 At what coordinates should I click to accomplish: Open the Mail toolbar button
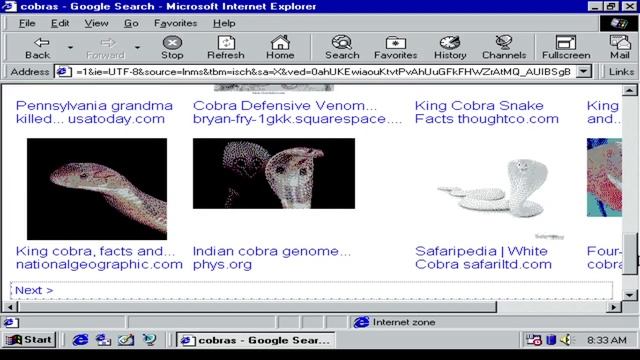(620, 47)
